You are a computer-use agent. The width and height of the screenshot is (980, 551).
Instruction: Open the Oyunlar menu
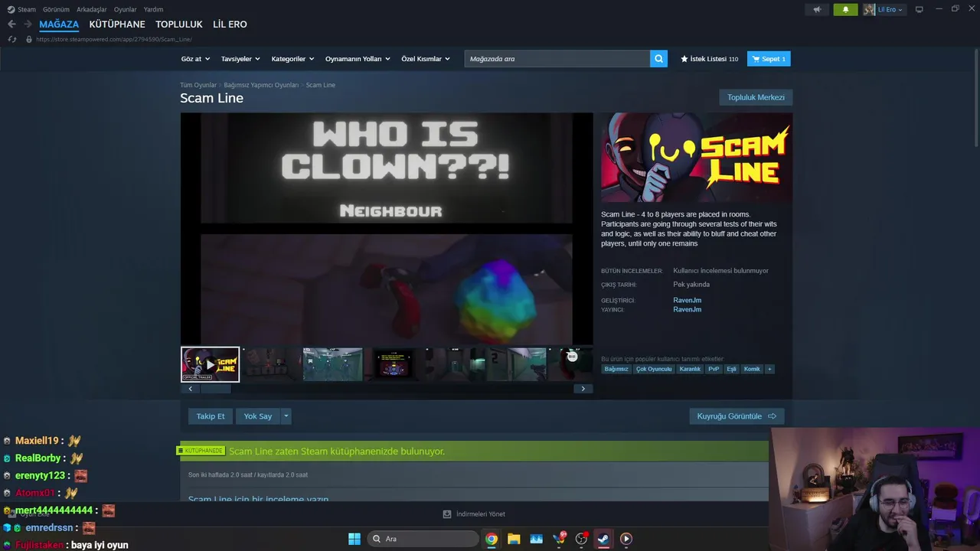click(126, 9)
